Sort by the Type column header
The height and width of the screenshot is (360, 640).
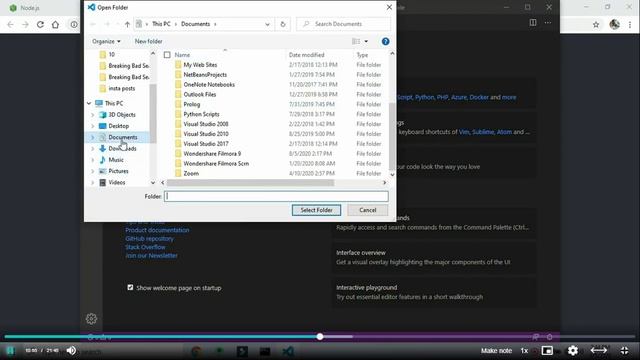362,55
